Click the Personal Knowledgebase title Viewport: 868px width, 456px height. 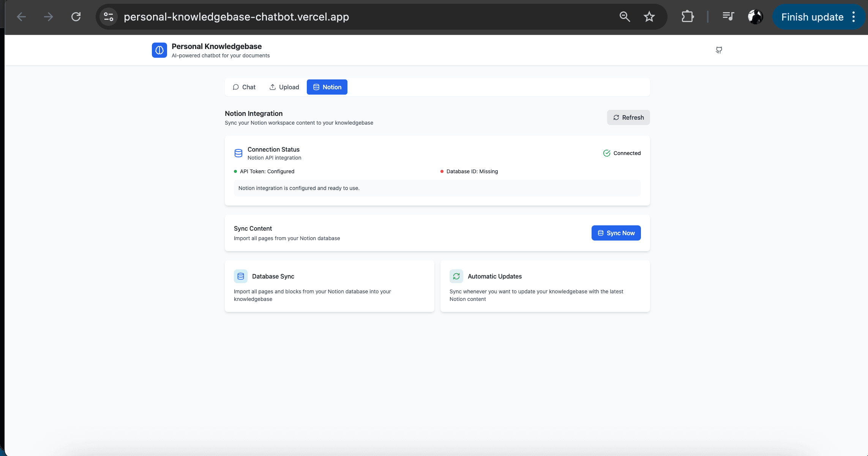coord(216,46)
